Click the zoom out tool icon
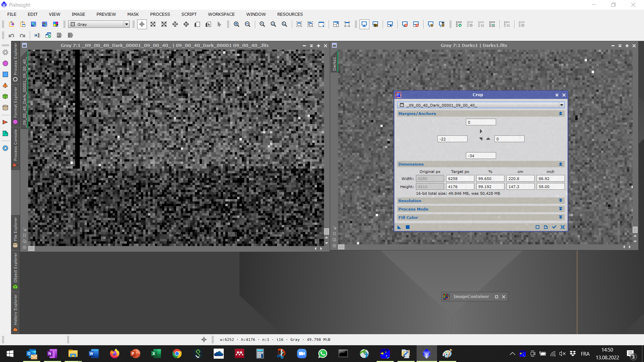Screen dimensions: 644x362 coord(248,24)
